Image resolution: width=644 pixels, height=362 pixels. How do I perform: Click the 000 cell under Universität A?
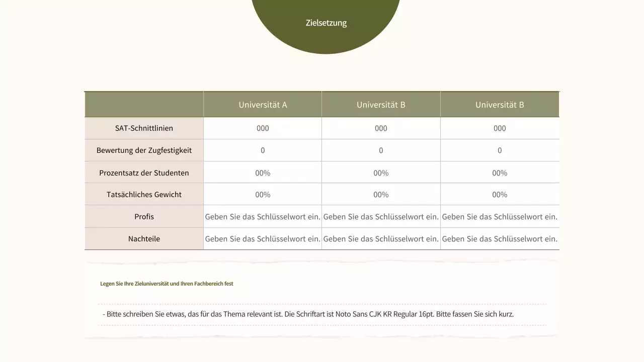263,128
